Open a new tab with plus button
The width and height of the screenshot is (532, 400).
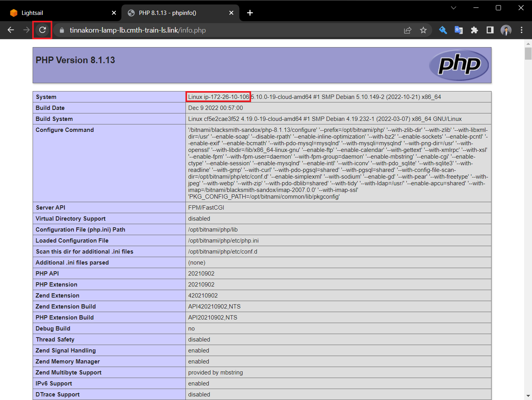click(x=250, y=13)
